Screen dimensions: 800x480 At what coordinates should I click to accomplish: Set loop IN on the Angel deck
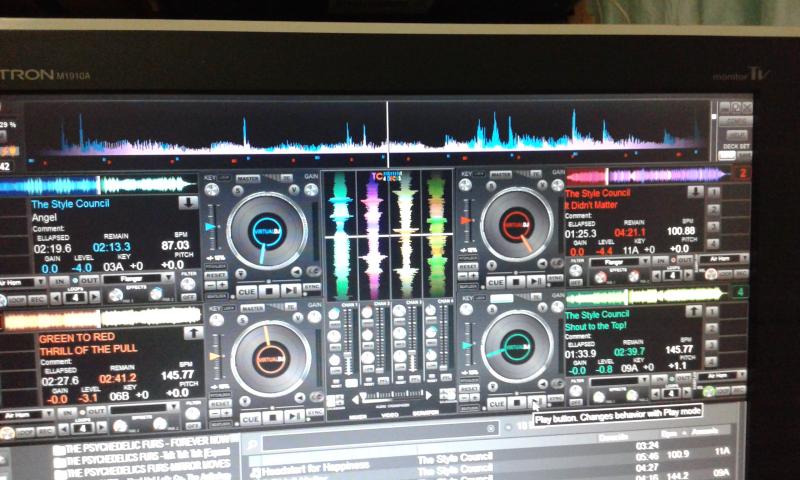coord(60,281)
